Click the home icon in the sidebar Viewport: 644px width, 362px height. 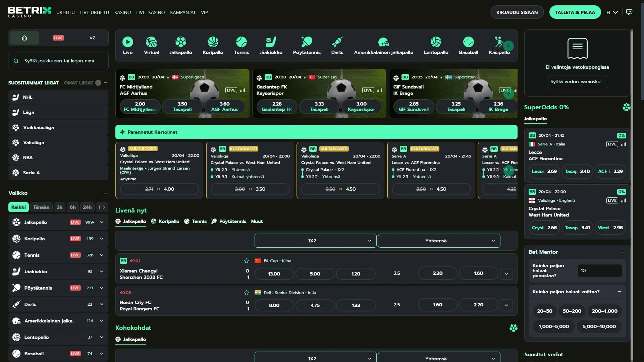coord(24,38)
